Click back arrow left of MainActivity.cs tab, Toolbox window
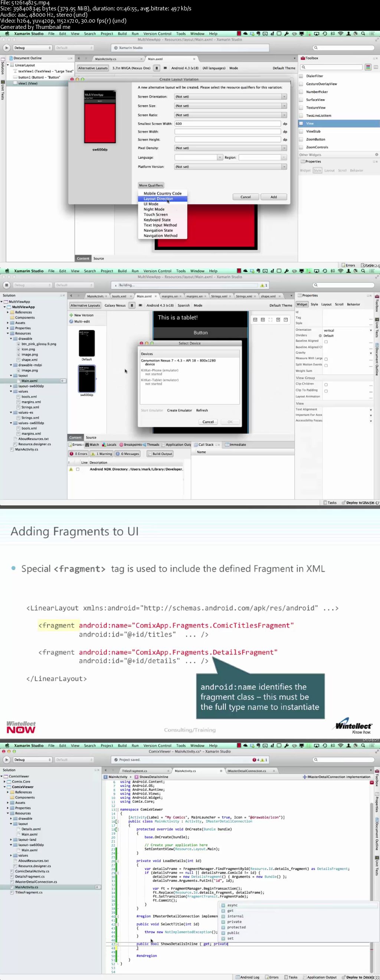Screen dimensions: 380x980 [x=79, y=59]
